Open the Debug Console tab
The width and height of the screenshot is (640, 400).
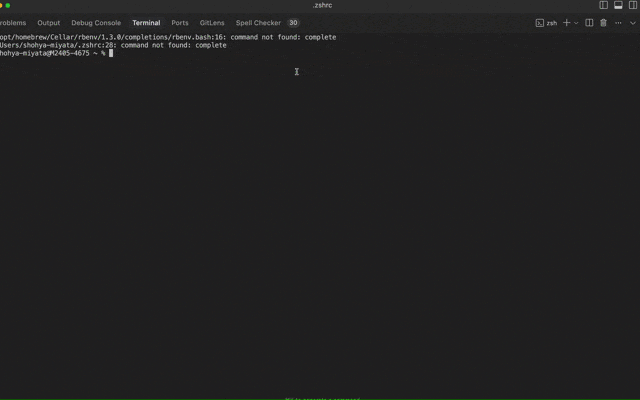pyautogui.click(x=96, y=23)
